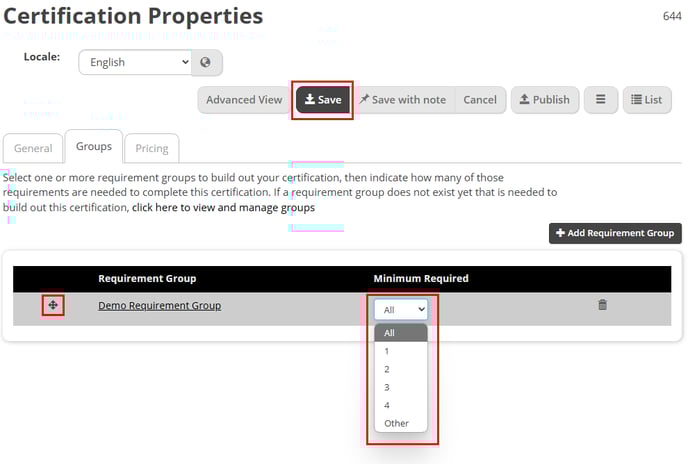Open the General tab
This screenshot has height=464, width=688.
tap(33, 148)
